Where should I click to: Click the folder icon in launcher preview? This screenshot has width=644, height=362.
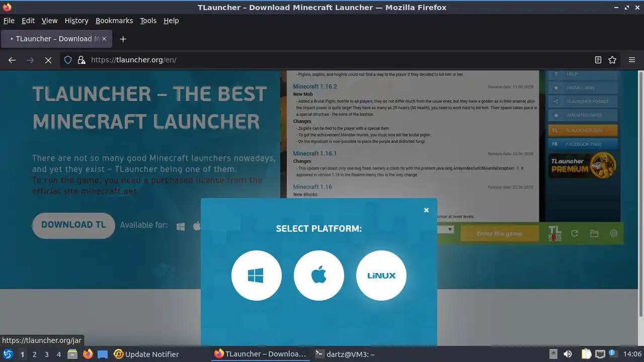[x=594, y=234]
